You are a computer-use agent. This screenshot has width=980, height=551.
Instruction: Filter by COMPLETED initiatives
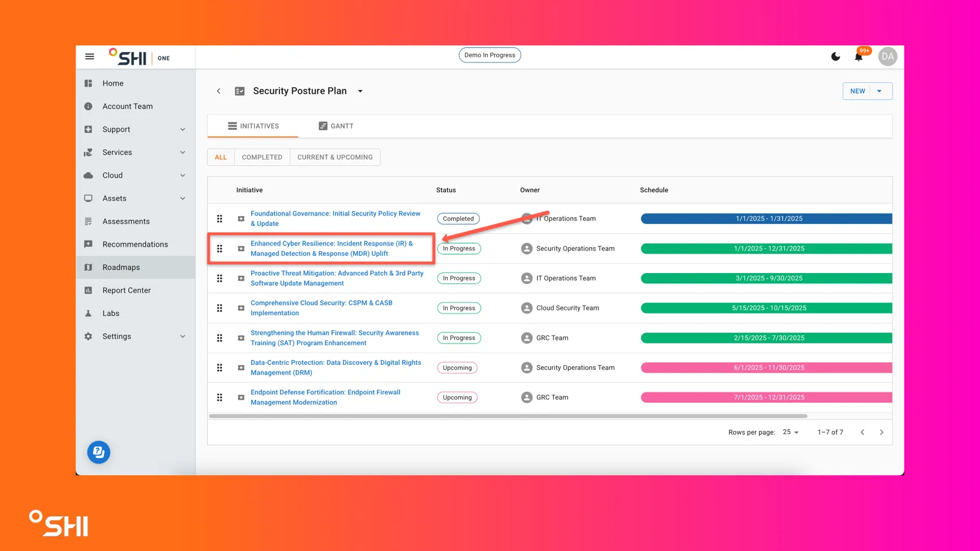click(x=262, y=157)
